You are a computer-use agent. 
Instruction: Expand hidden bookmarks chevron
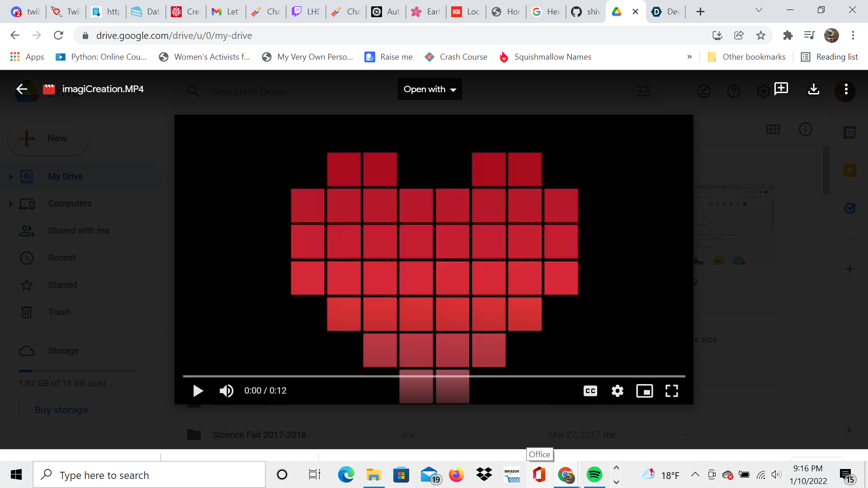tap(689, 57)
